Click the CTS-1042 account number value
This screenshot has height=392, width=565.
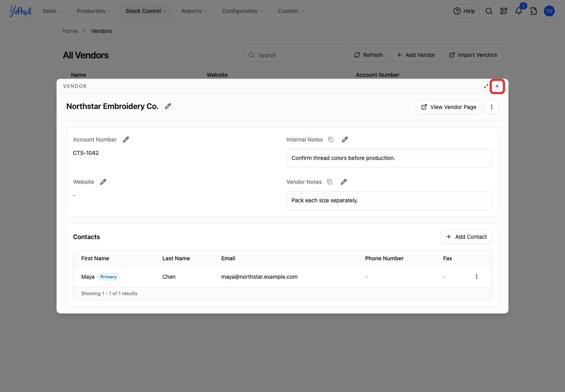point(86,153)
